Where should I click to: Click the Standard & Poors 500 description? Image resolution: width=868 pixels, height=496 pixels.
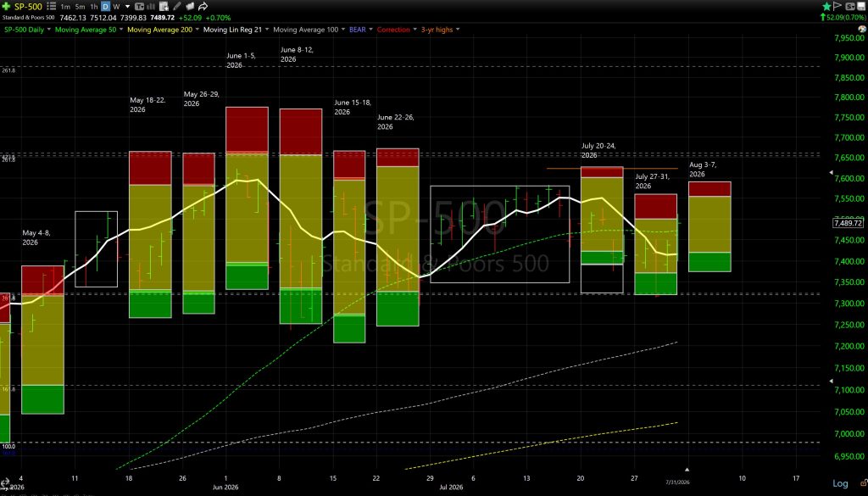[28, 18]
